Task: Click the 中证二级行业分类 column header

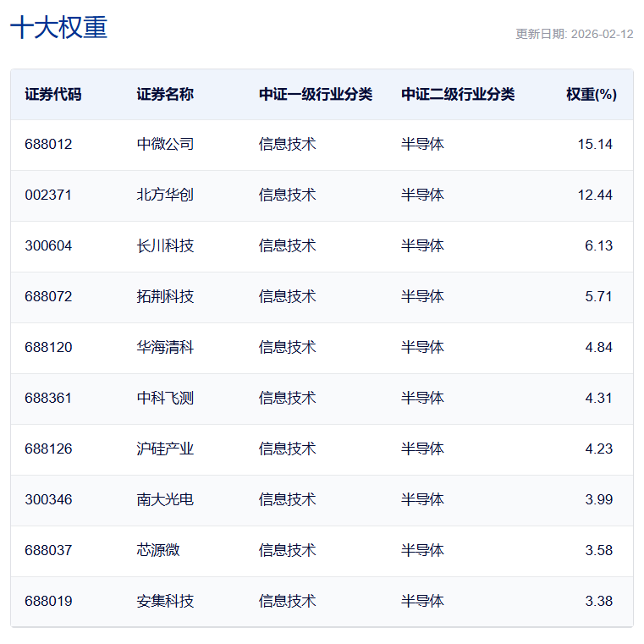Action: click(x=458, y=95)
